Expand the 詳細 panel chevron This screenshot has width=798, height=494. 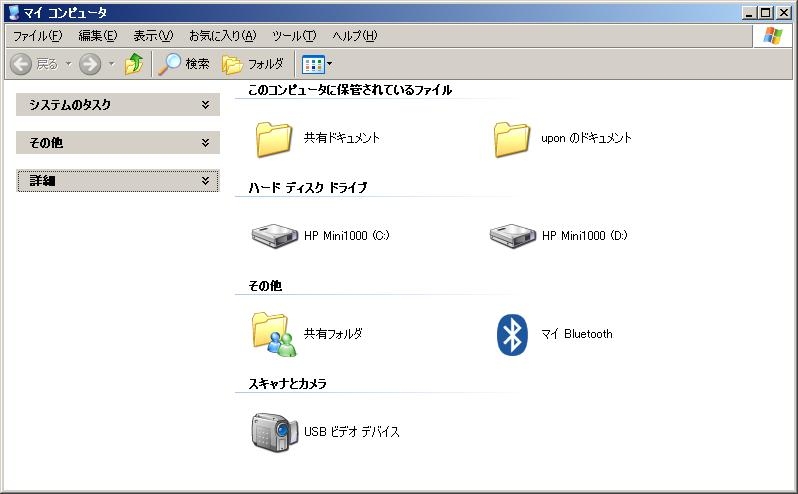(x=205, y=181)
